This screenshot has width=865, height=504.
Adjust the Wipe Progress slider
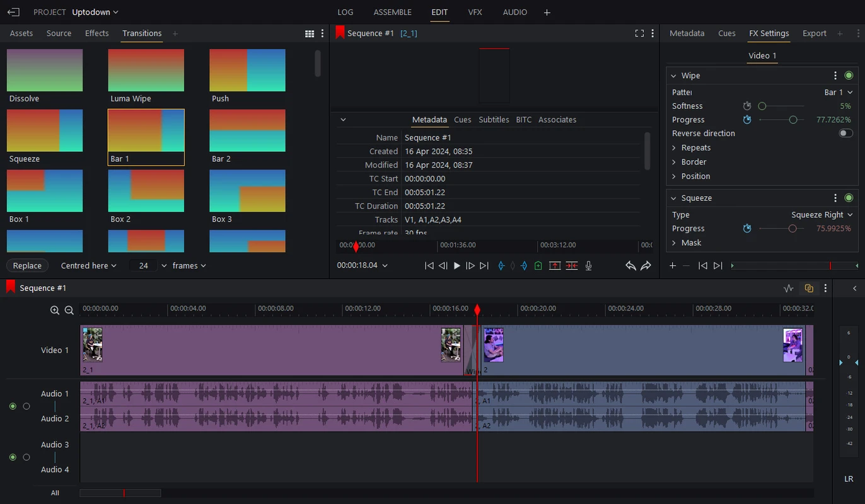pos(781,120)
